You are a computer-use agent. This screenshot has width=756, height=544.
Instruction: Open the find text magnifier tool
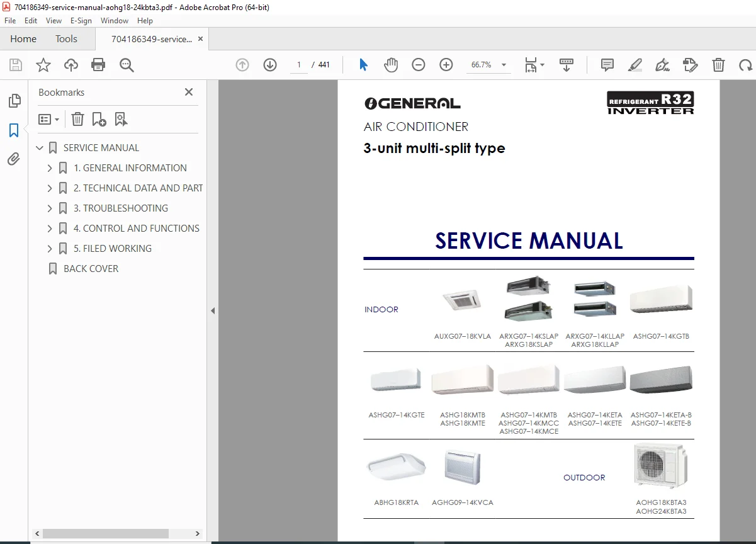tap(127, 65)
